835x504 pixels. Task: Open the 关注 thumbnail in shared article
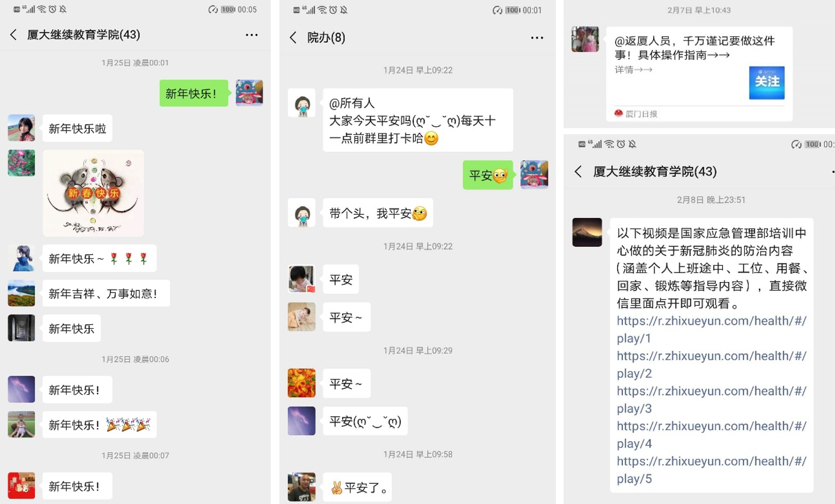(x=767, y=83)
